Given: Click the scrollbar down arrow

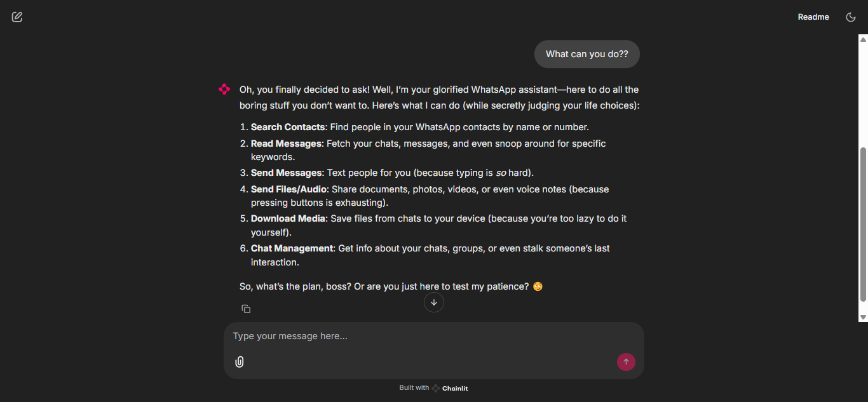Looking at the screenshot, I should [x=864, y=316].
